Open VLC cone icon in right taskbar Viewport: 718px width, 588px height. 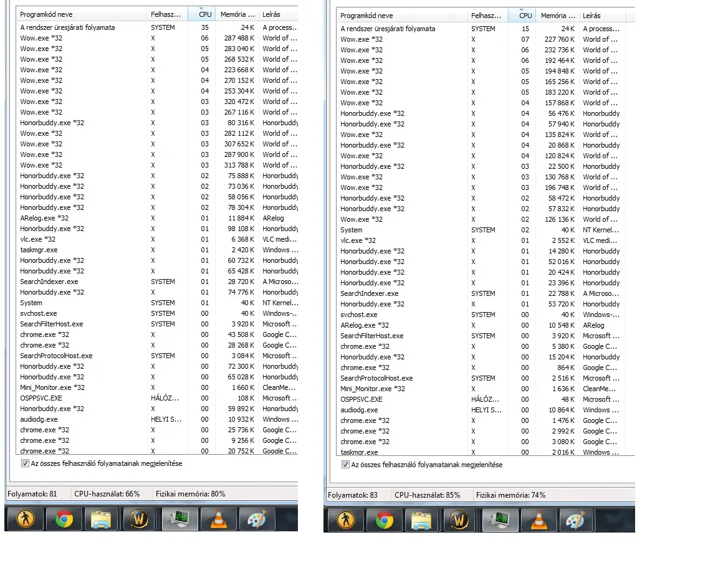[539, 520]
